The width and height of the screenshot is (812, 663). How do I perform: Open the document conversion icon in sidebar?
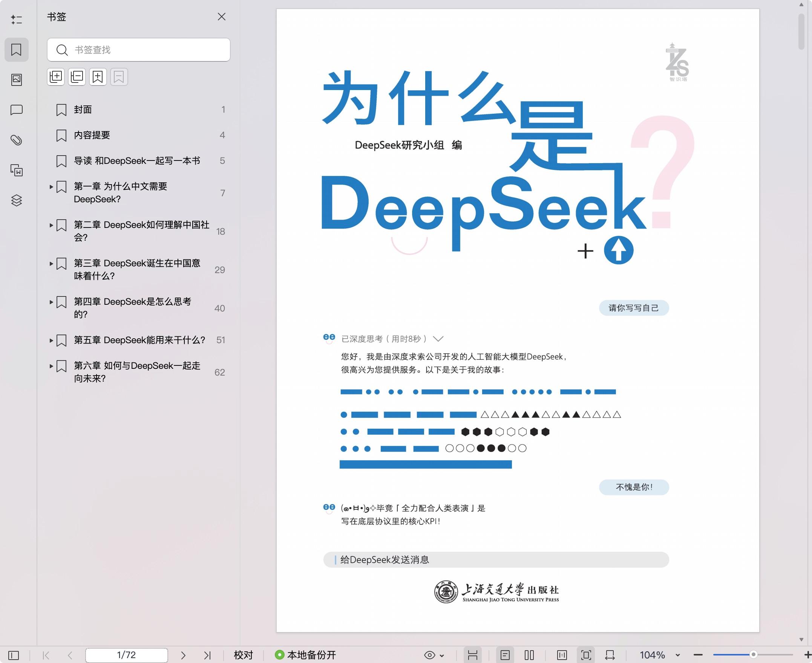(x=17, y=170)
